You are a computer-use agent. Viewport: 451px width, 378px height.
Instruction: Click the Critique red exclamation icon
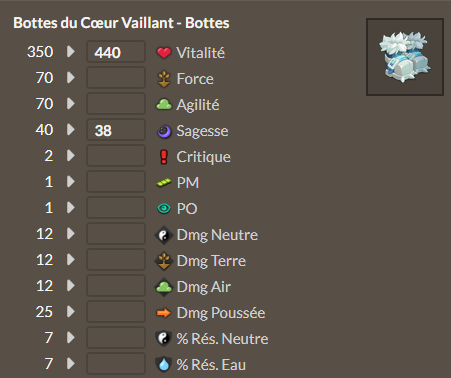(164, 157)
